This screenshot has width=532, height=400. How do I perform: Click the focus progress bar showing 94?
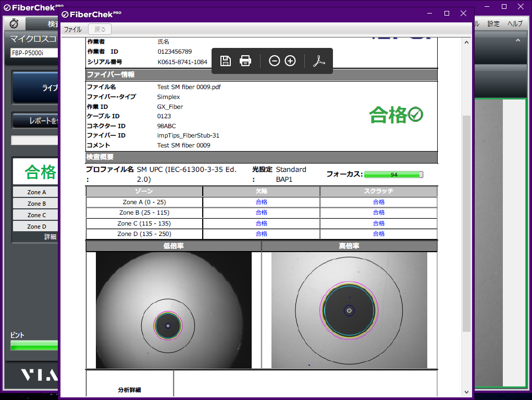(393, 174)
